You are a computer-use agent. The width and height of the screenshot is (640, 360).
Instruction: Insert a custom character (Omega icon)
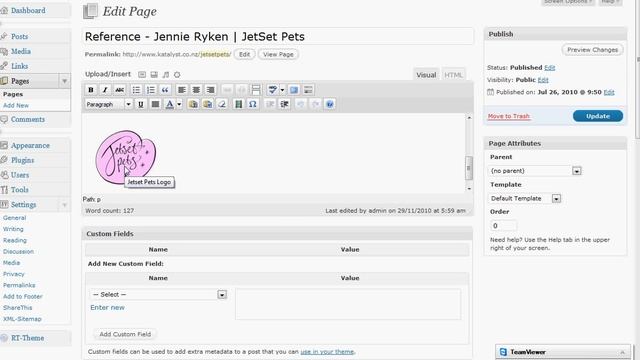[253, 104]
